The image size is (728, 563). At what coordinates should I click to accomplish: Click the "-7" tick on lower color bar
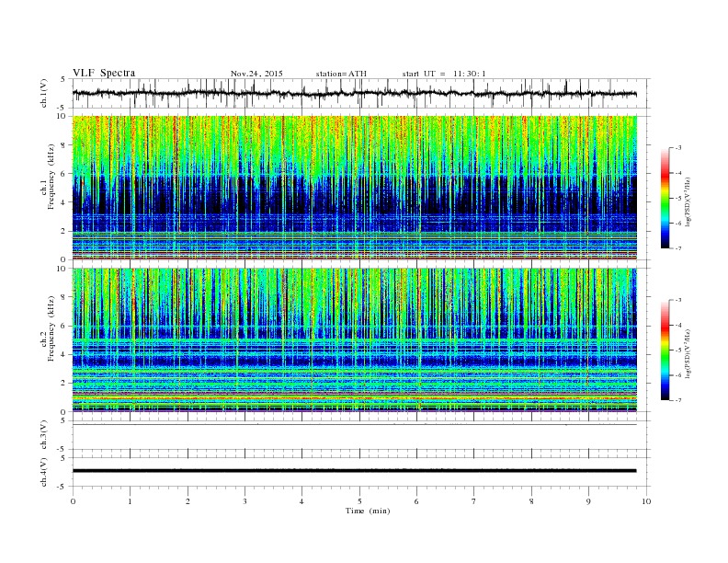pyautogui.click(x=677, y=400)
